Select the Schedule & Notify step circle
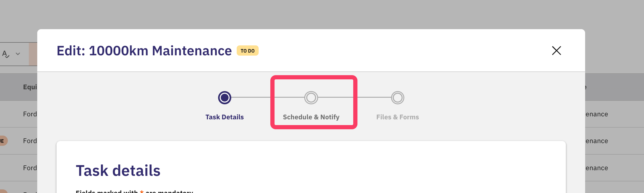Viewport: 644px width, 193px height. pyautogui.click(x=311, y=98)
